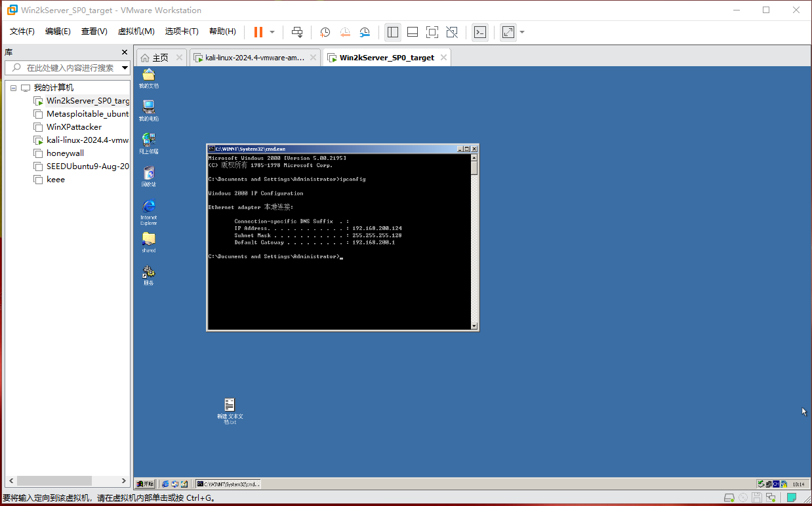The width and height of the screenshot is (812, 506).
Task: Click the cmd window scrollbar down arrow
Action: (x=474, y=326)
